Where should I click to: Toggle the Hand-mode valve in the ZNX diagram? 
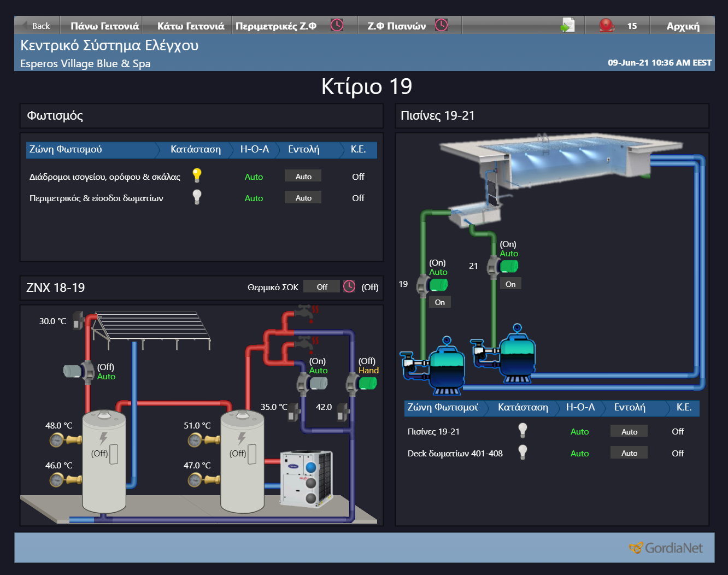(367, 383)
